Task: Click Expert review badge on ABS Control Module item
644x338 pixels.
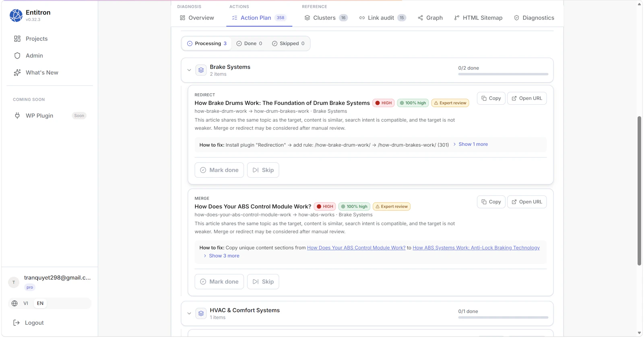Action: point(392,207)
